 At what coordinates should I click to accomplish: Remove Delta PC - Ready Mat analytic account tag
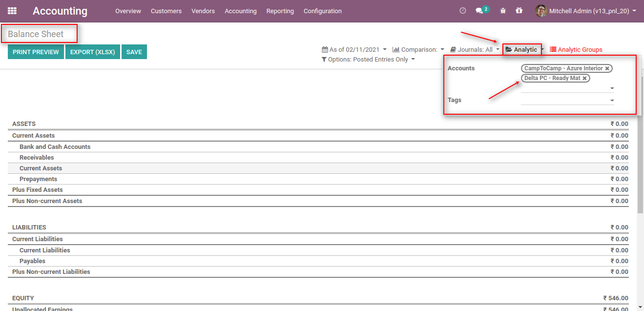click(x=584, y=78)
